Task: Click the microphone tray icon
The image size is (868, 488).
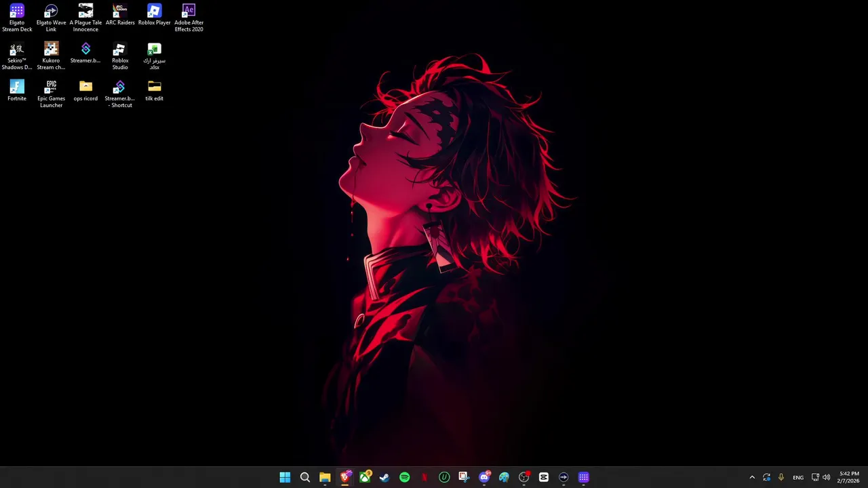Action: (781, 477)
